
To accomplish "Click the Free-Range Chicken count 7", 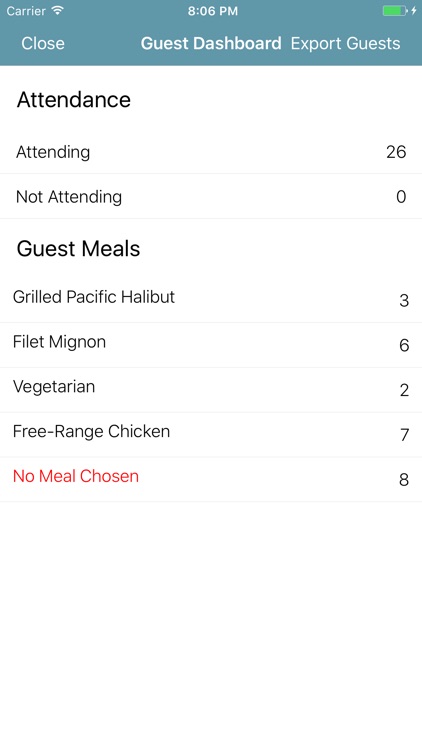I will point(404,434).
